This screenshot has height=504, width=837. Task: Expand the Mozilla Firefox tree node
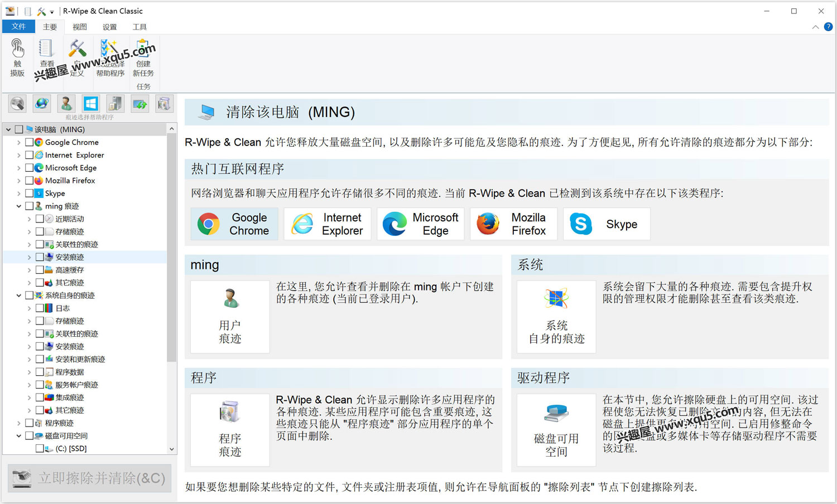coord(19,181)
